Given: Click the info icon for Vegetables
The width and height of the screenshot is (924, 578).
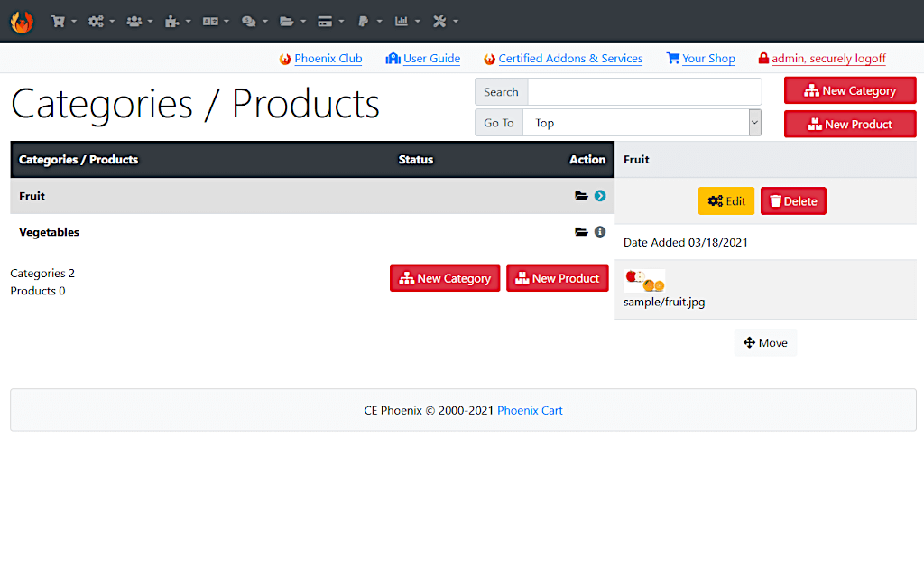Looking at the screenshot, I should click(600, 232).
